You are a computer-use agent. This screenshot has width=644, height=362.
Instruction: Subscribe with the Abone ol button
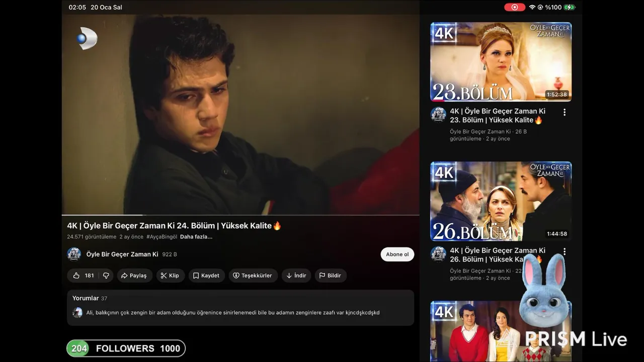(397, 254)
